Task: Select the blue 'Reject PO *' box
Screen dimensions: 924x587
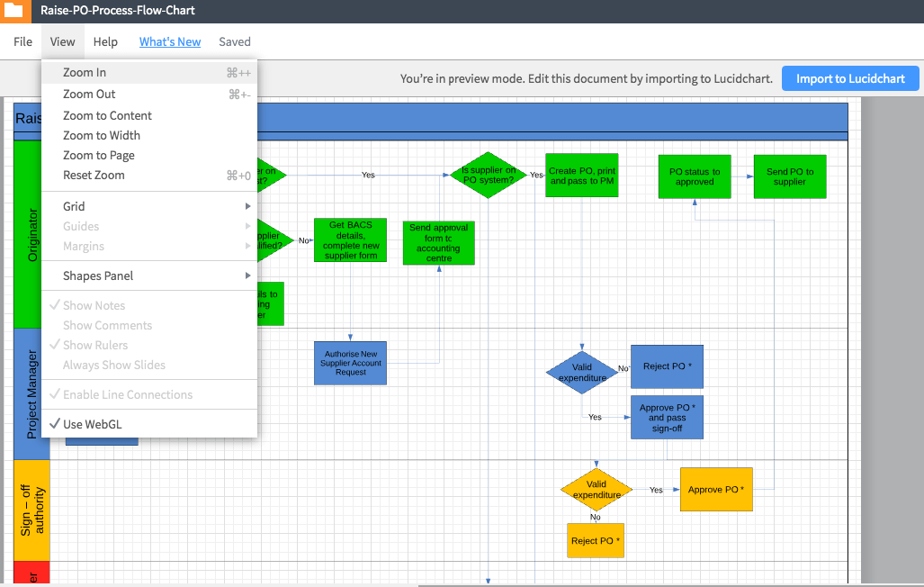Action: (x=667, y=366)
